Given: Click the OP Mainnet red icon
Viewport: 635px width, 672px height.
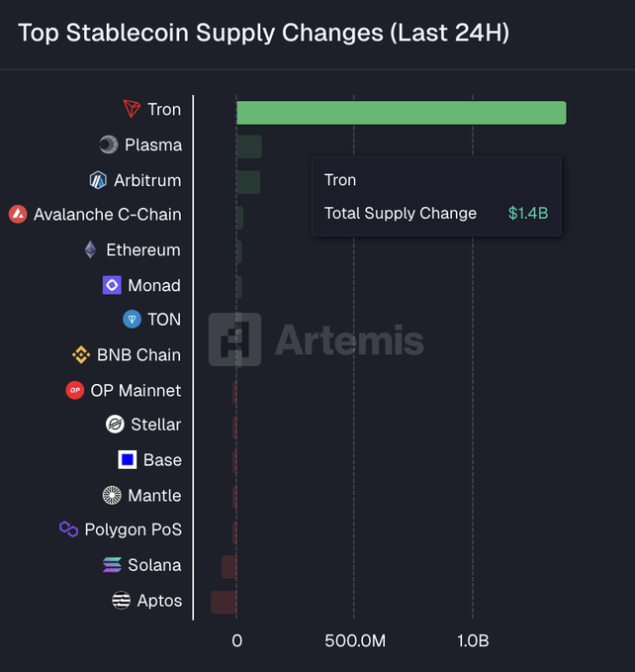Looking at the screenshot, I should pos(74,390).
